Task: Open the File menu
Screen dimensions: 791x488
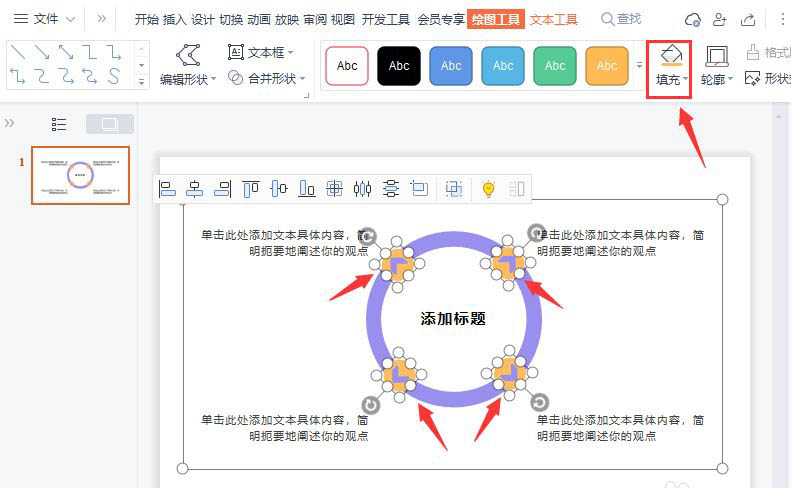Action: click(x=45, y=19)
